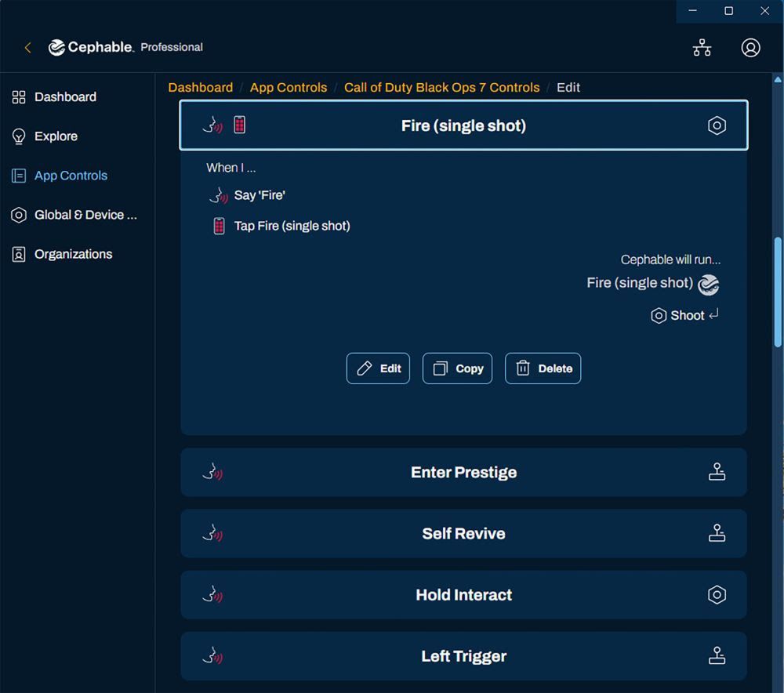
Task: Expand the Enter Prestige control
Action: click(x=463, y=473)
